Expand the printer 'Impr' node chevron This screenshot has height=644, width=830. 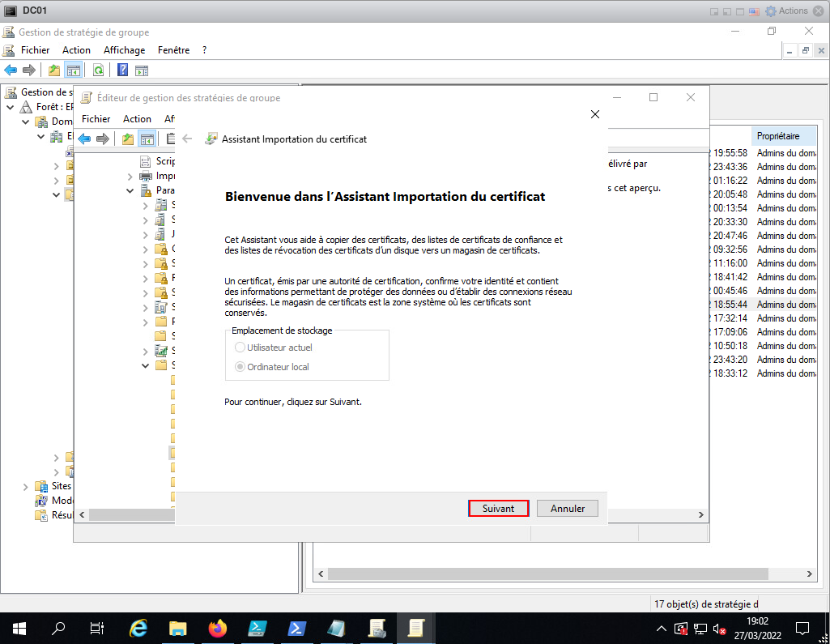click(x=130, y=176)
